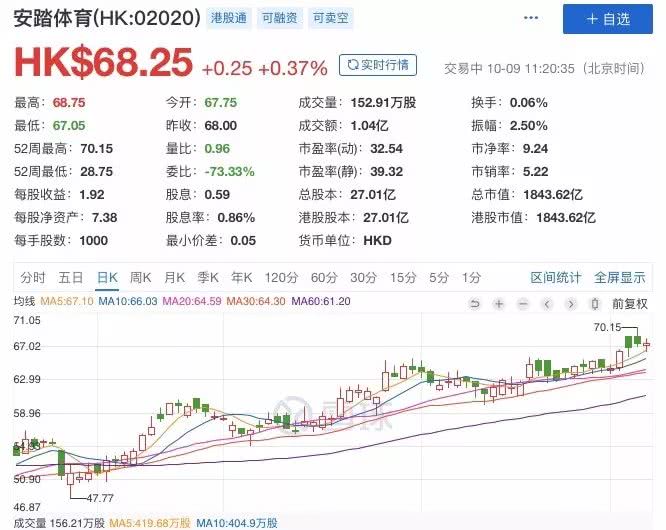Image resolution: width=666 pixels, height=530 pixels.
Task: Select the 季K chart tab
Action: click(208, 278)
